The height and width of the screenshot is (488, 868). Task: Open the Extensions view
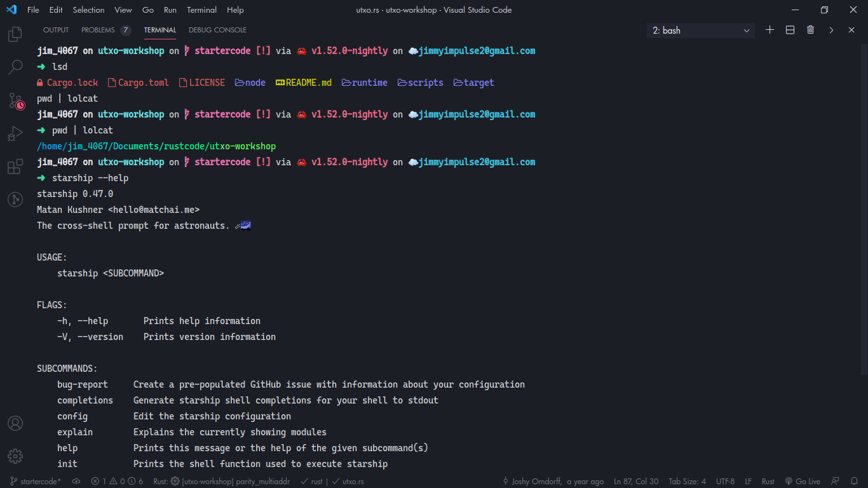[15, 166]
